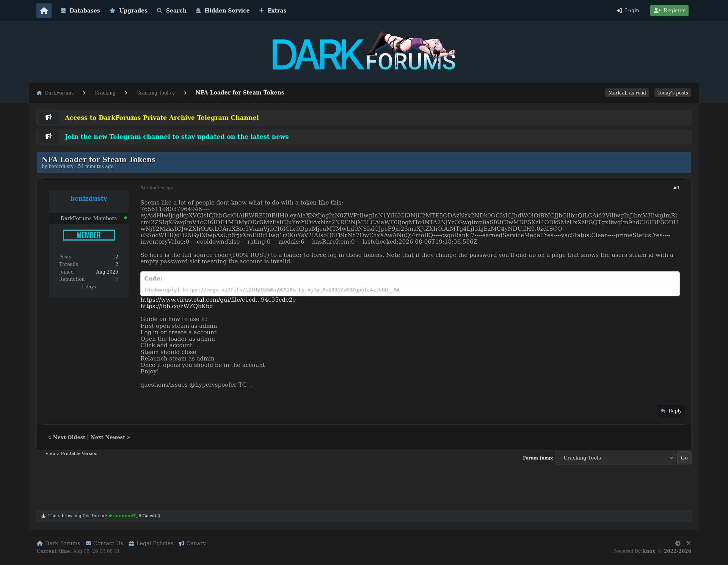Image resolution: width=728 pixels, height=565 pixels.
Task: Open cmmmnH user profile
Action: pyautogui.click(x=124, y=516)
